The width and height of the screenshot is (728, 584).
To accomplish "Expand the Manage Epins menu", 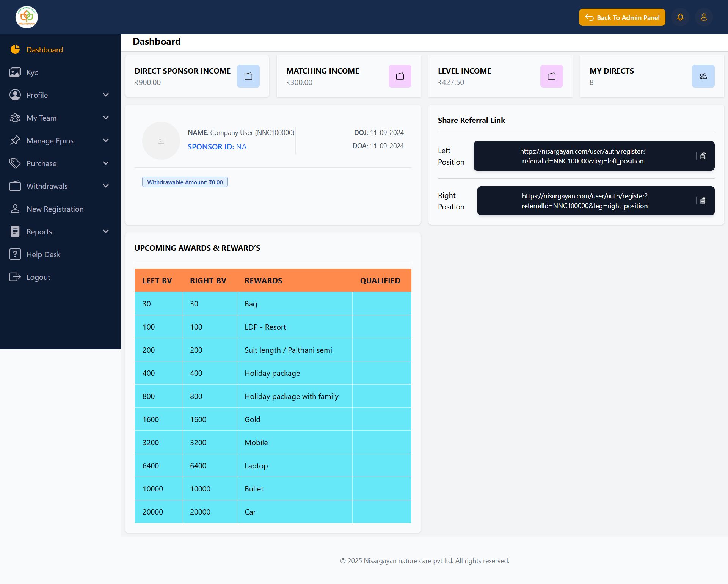I will (x=106, y=141).
